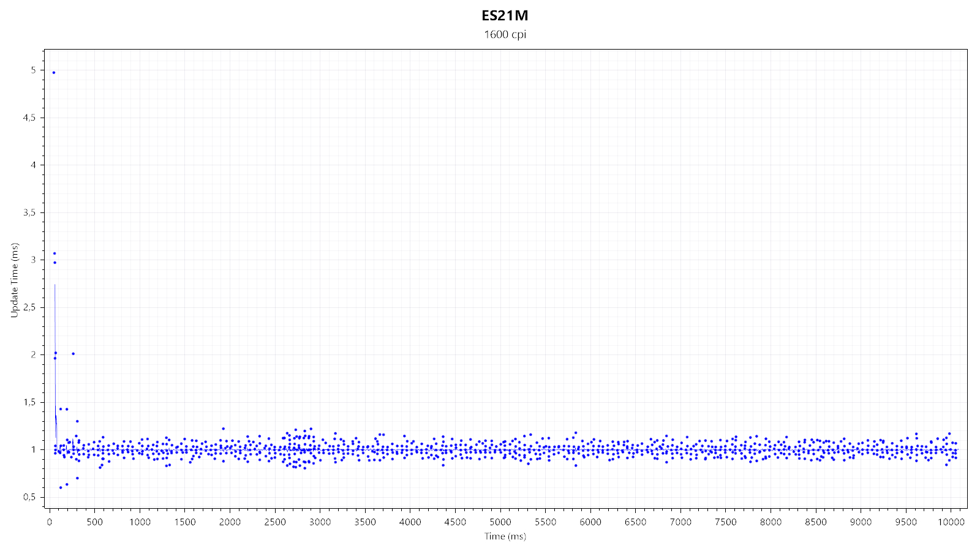Click the Update Time (ms) axis label
Screen dimensions: 980x551
coord(15,280)
